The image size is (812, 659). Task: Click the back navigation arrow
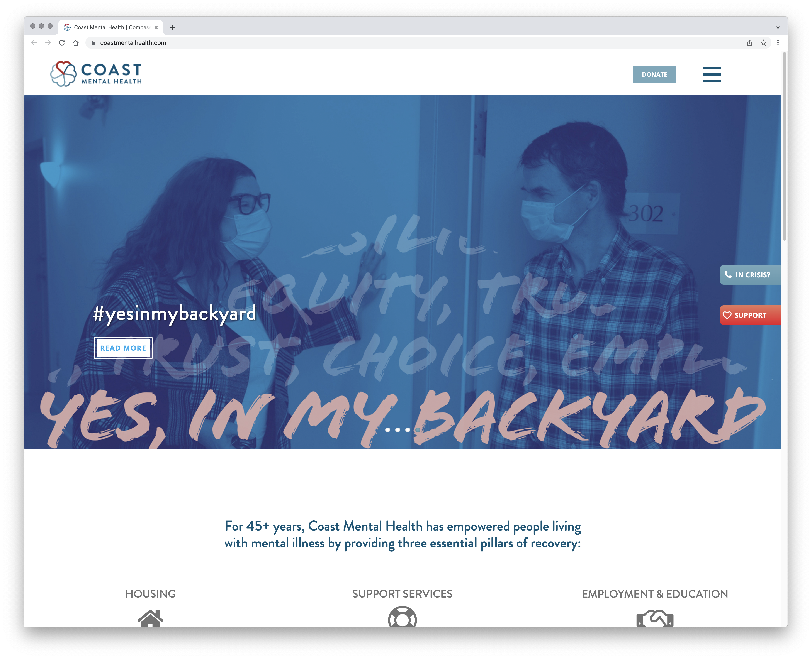coord(34,43)
